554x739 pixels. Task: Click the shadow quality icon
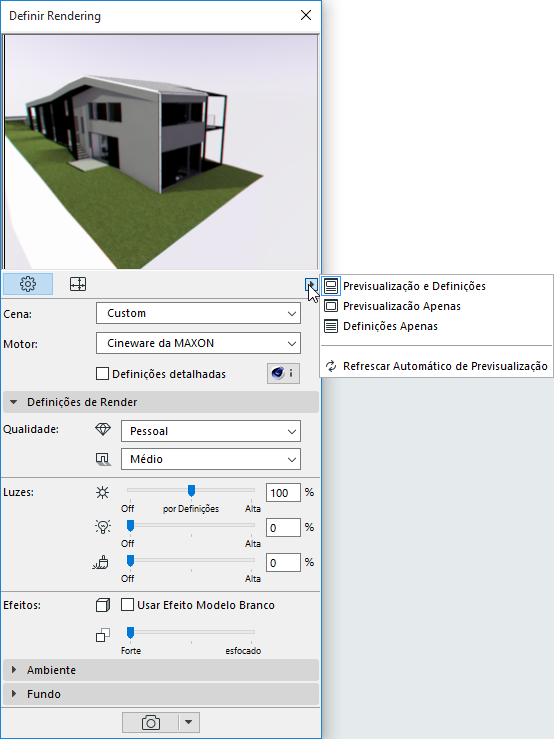(x=103, y=459)
